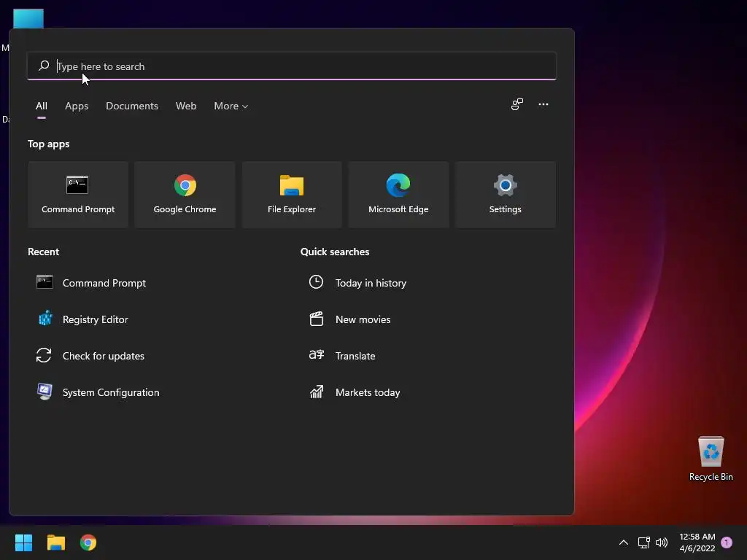The width and height of the screenshot is (747, 560).
Task: Open File Explorer tile in Top apps
Action: point(292,194)
